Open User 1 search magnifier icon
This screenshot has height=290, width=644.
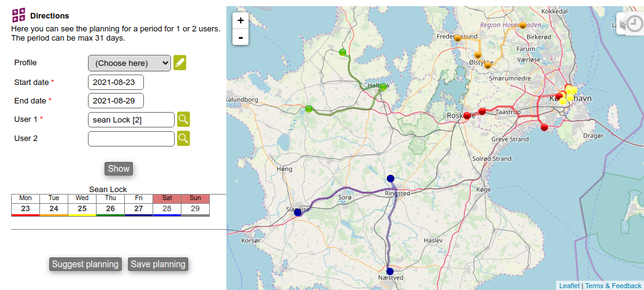[x=183, y=119]
